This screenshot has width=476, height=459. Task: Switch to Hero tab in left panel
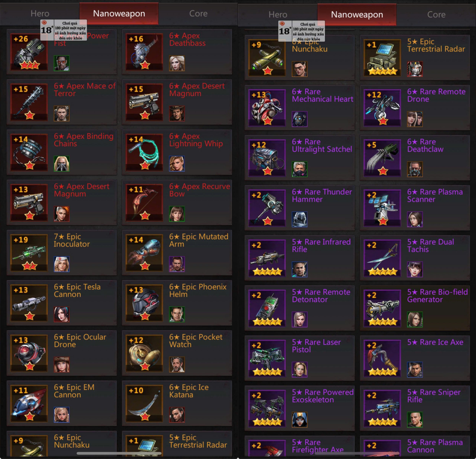pos(40,13)
